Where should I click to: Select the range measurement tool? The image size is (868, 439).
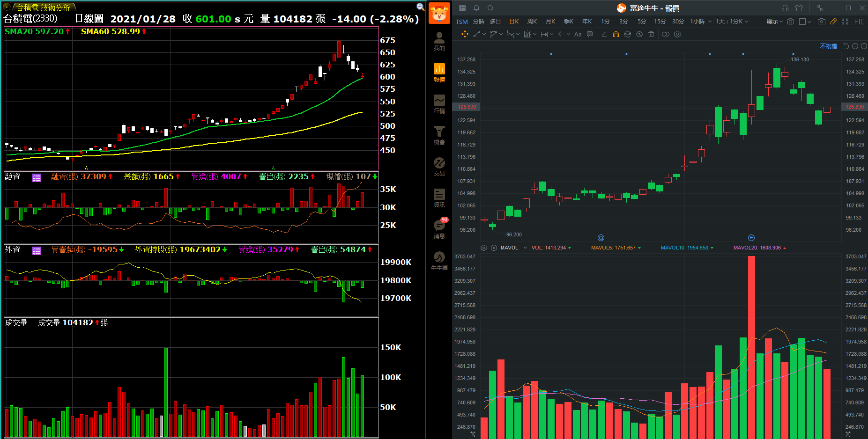(x=544, y=34)
